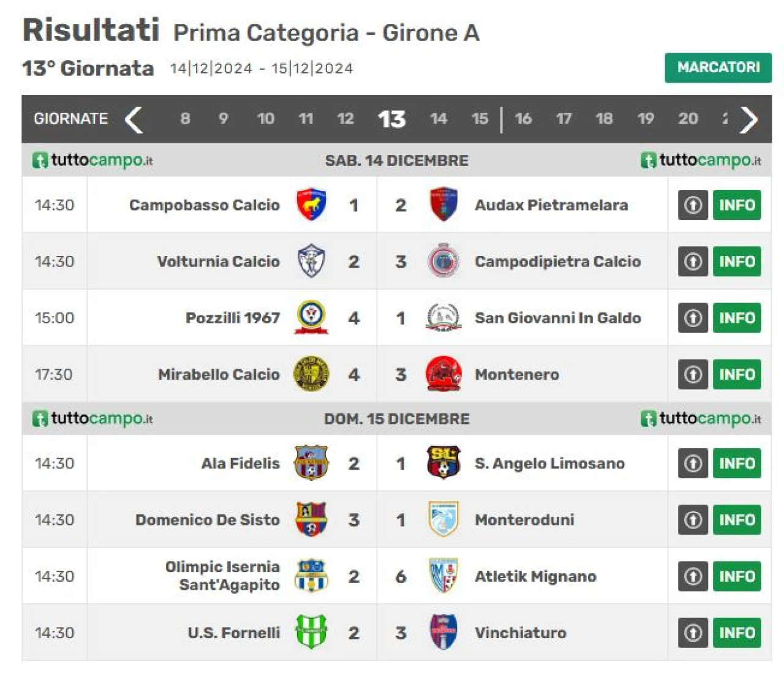Image resolution: width=784 pixels, height=673 pixels.
Task: Select the S. Angelo Limosano crest
Action: click(443, 462)
